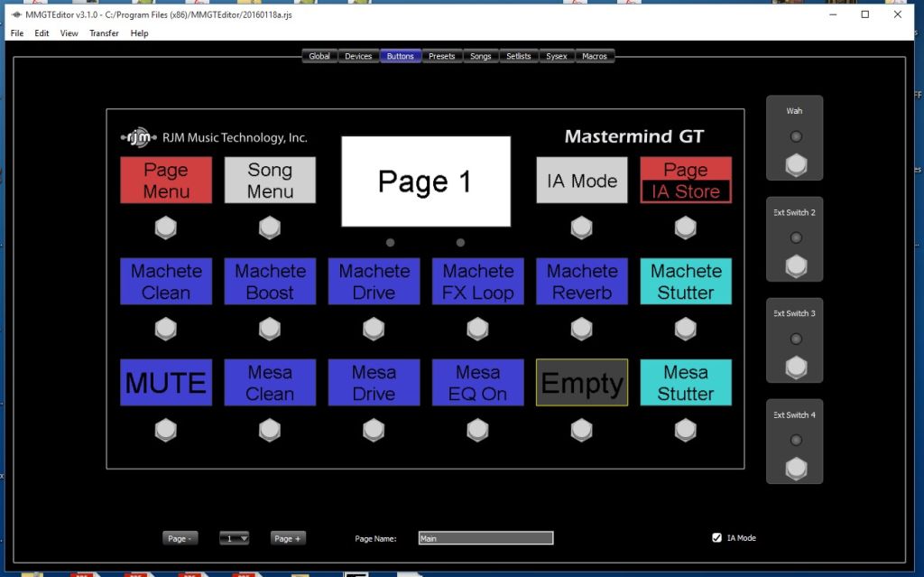Screen dimensions: 924x577
Task: Click the Ext Switch 4 LED indicator
Action: click(x=796, y=440)
